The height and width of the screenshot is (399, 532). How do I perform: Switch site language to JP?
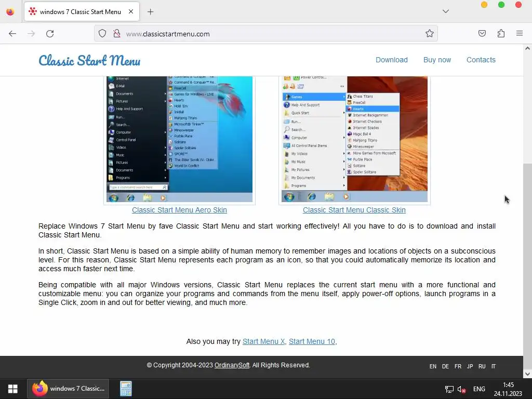coord(470,366)
